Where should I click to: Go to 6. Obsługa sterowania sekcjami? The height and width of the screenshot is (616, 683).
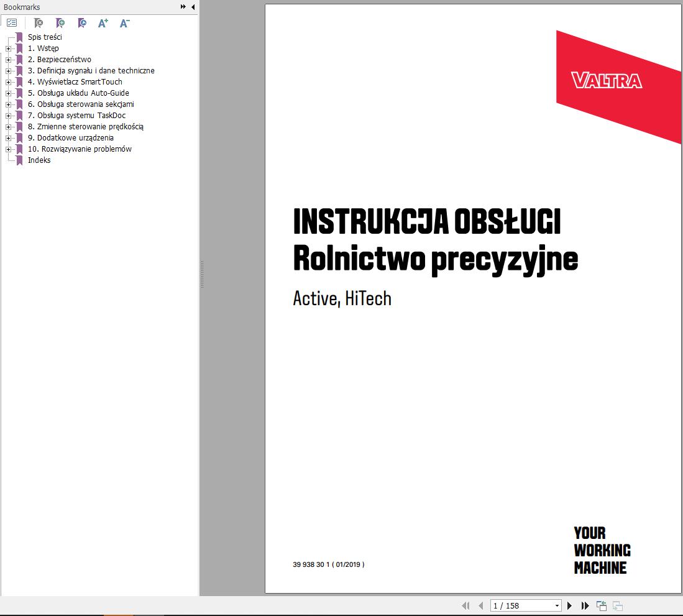[x=81, y=104]
